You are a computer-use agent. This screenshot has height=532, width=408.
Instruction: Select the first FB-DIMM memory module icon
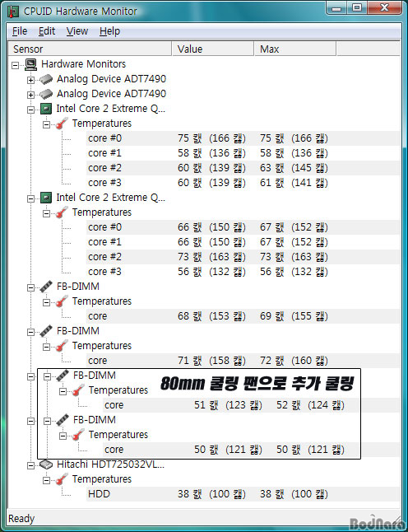(46, 287)
